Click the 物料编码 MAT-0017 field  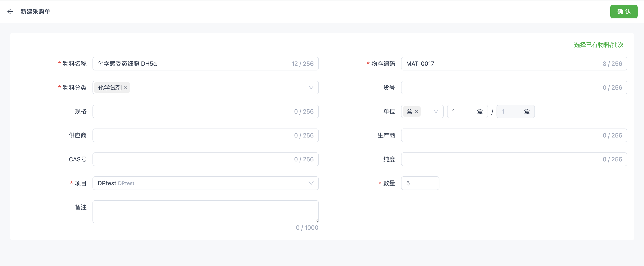500,64
